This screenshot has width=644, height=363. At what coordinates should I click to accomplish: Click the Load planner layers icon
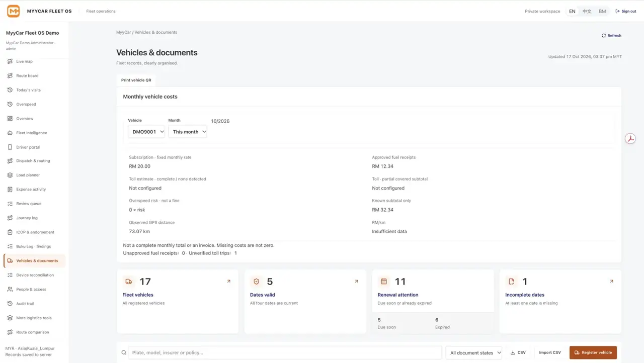10,175
